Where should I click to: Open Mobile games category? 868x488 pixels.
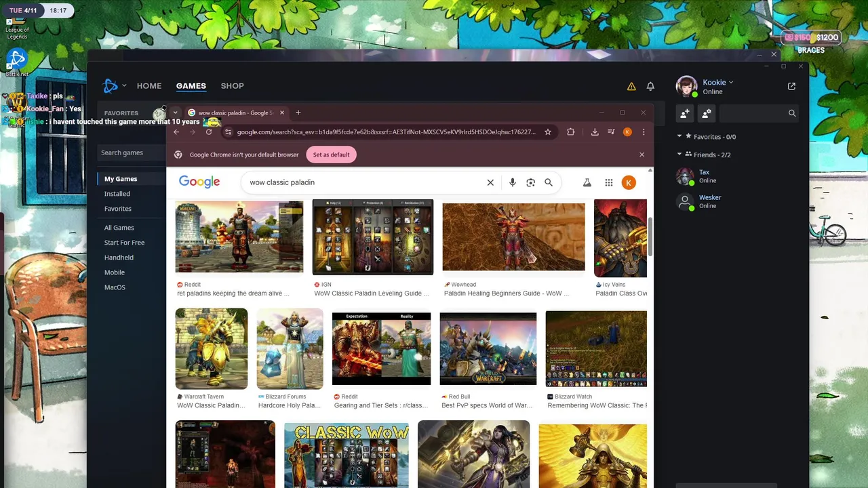click(115, 272)
